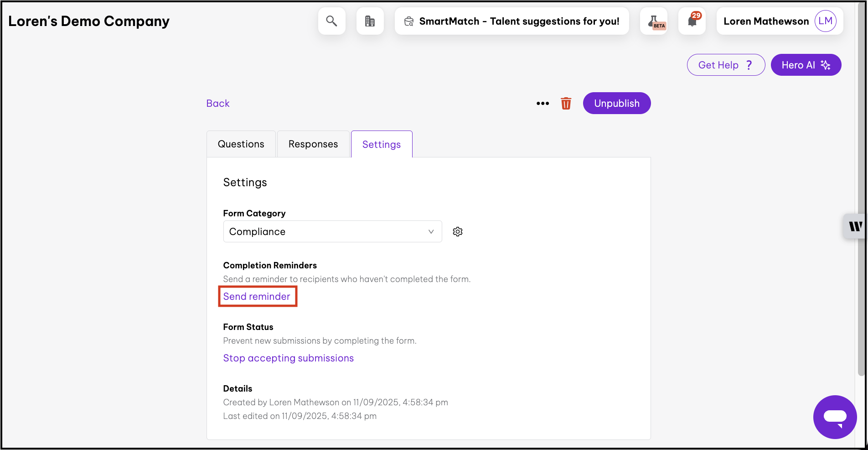Click the Send reminder link
Screen dimensions: 868x450
coord(257,297)
